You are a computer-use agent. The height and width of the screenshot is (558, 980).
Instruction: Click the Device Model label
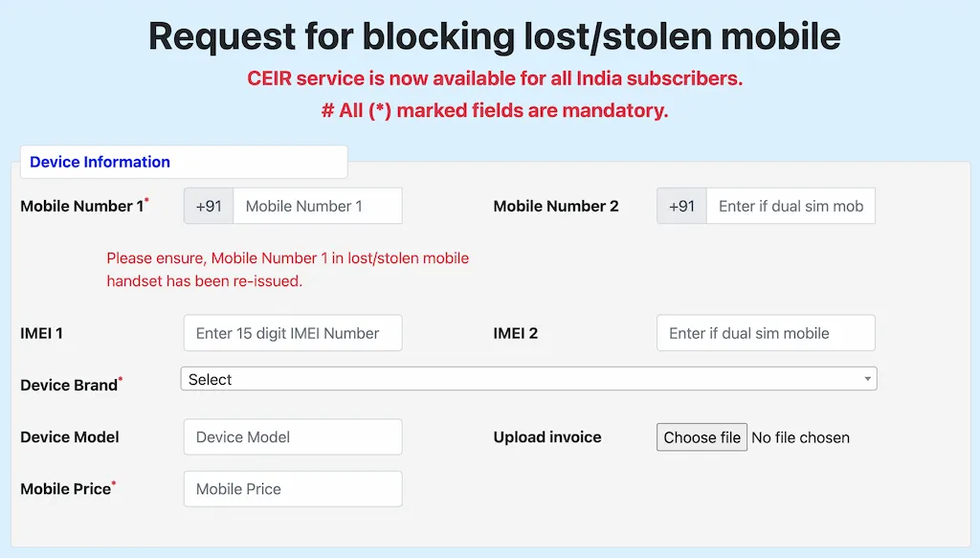click(x=70, y=436)
